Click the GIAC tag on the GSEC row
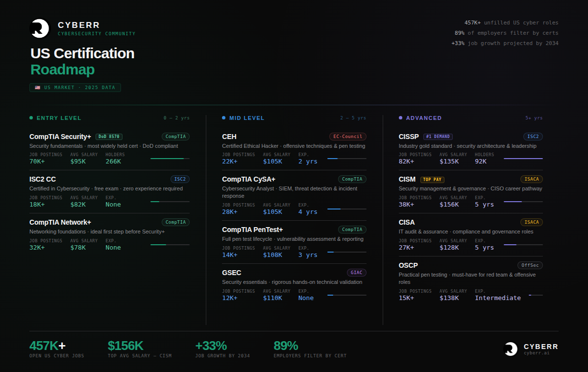This screenshot has height=372, width=588. click(357, 273)
